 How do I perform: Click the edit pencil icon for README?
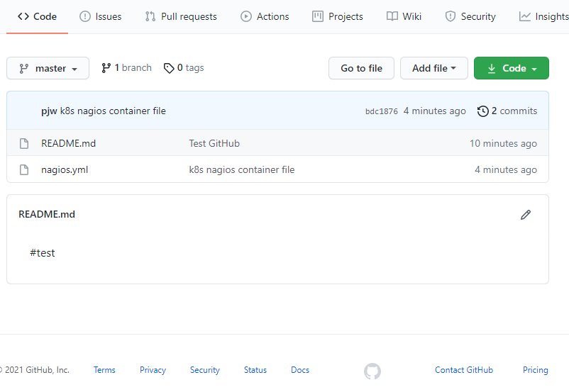526,215
